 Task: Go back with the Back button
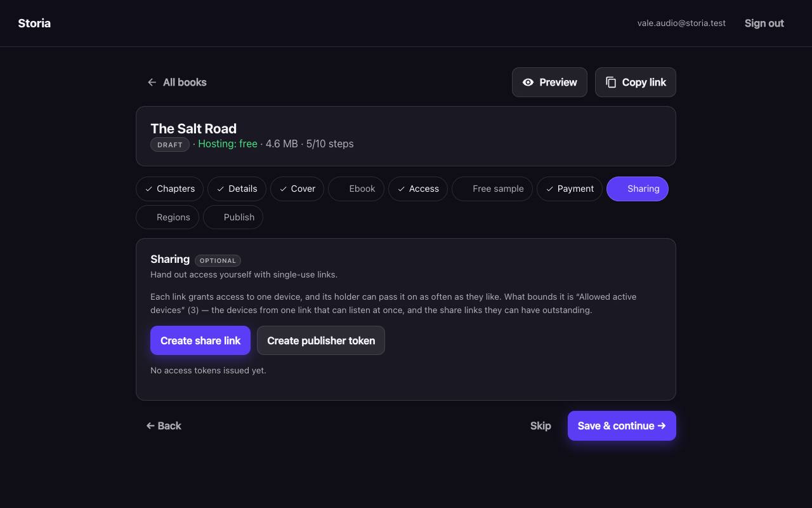coord(164,425)
